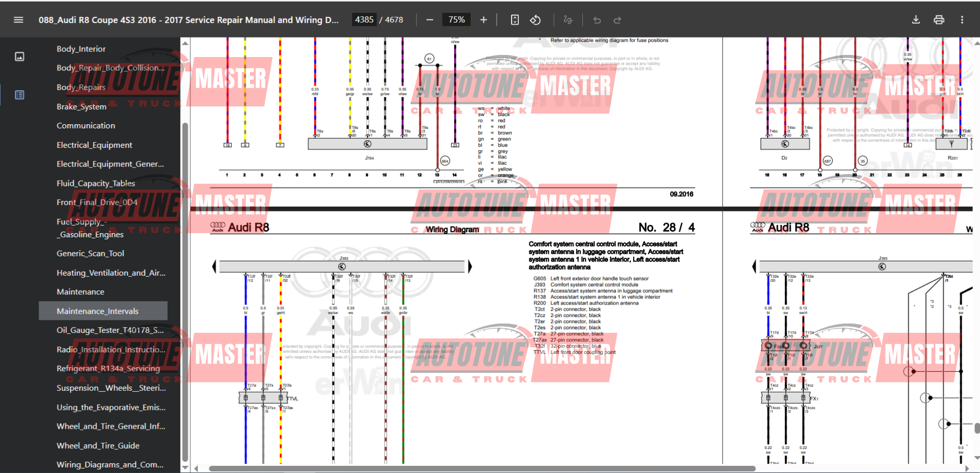Image resolution: width=980 pixels, height=473 pixels.
Task: Go to Electrical_Equipment section
Action: (94, 145)
